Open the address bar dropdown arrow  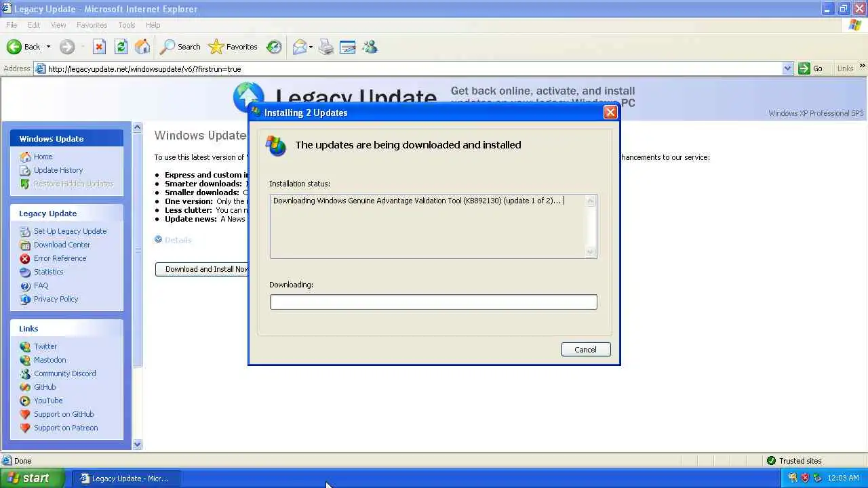point(787,68)
